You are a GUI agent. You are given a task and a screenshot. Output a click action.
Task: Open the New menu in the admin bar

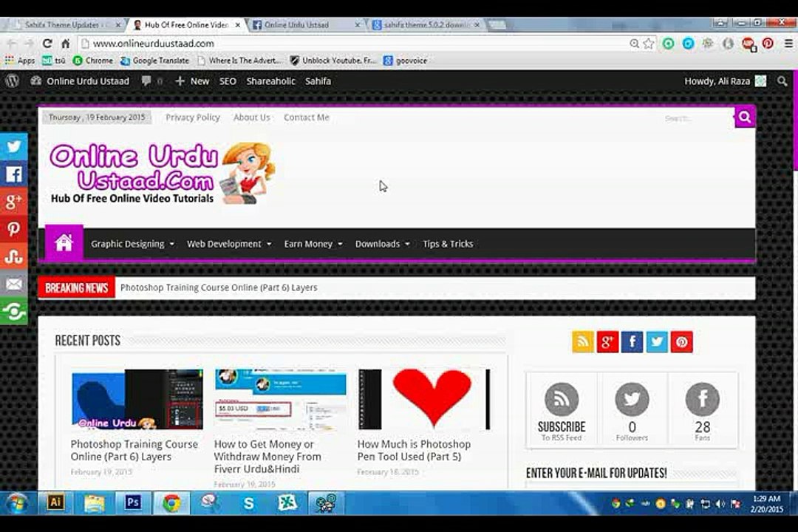tap(192, 81)
